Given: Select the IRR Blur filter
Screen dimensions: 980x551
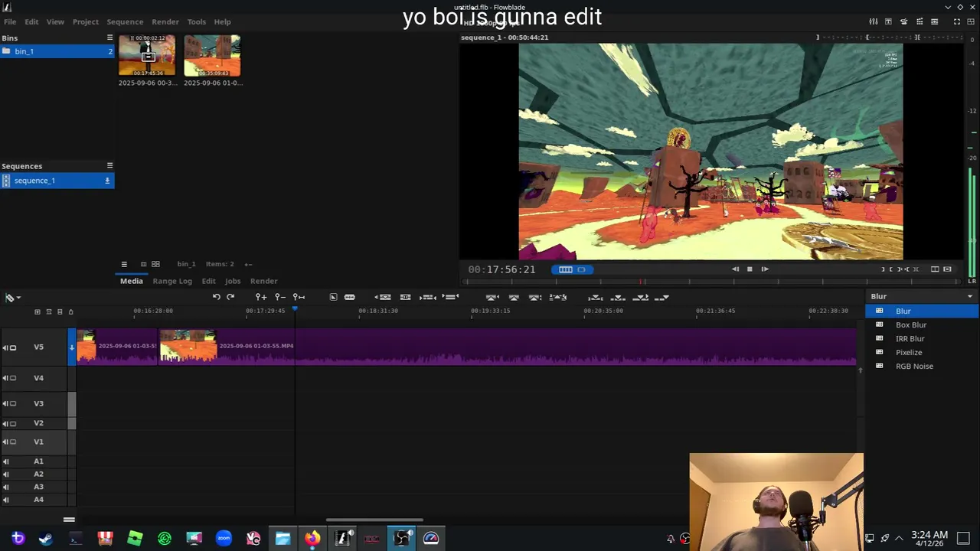Looking at the screenshot, I should [x=922, y=338].
